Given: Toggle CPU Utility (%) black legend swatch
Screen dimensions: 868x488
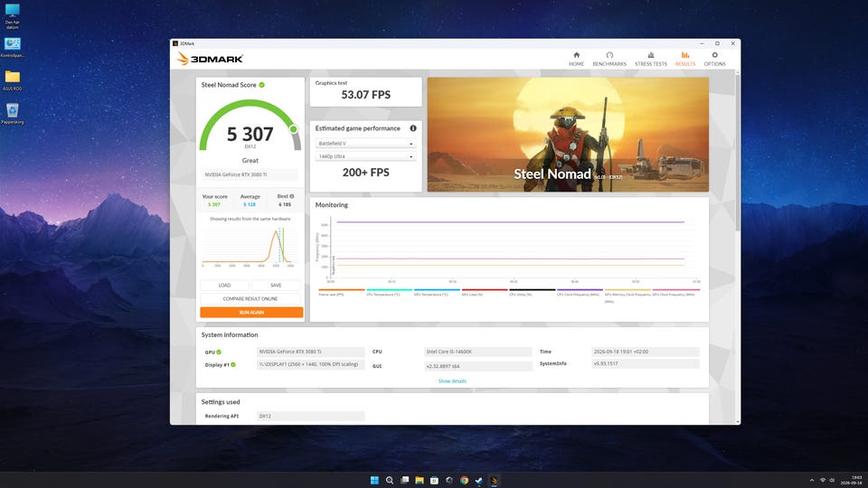Looking at the screenshot, I should 532,289.
